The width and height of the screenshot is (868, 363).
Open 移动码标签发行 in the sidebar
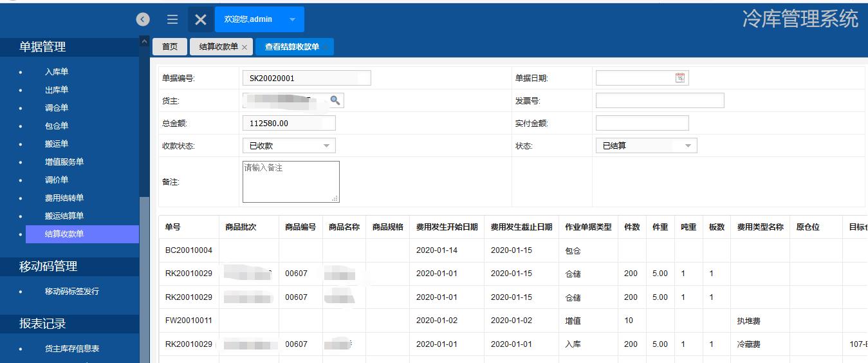click(72, 292)
